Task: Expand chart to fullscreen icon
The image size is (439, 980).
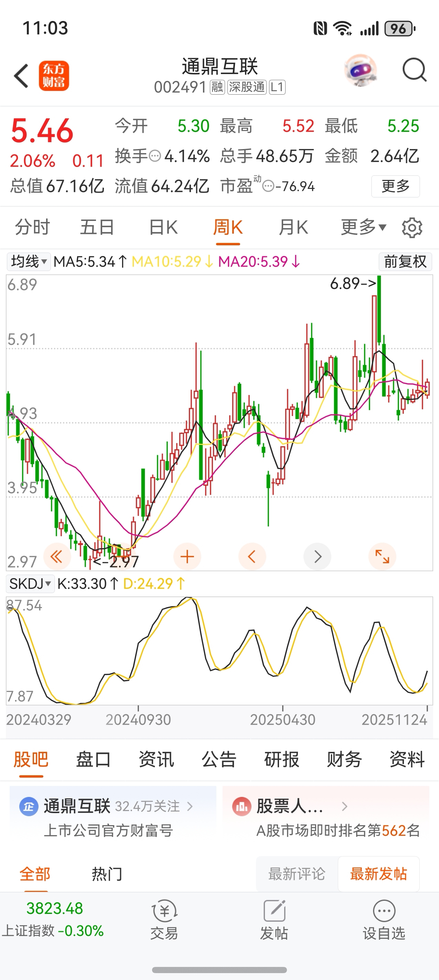Action: pos(382,556)
